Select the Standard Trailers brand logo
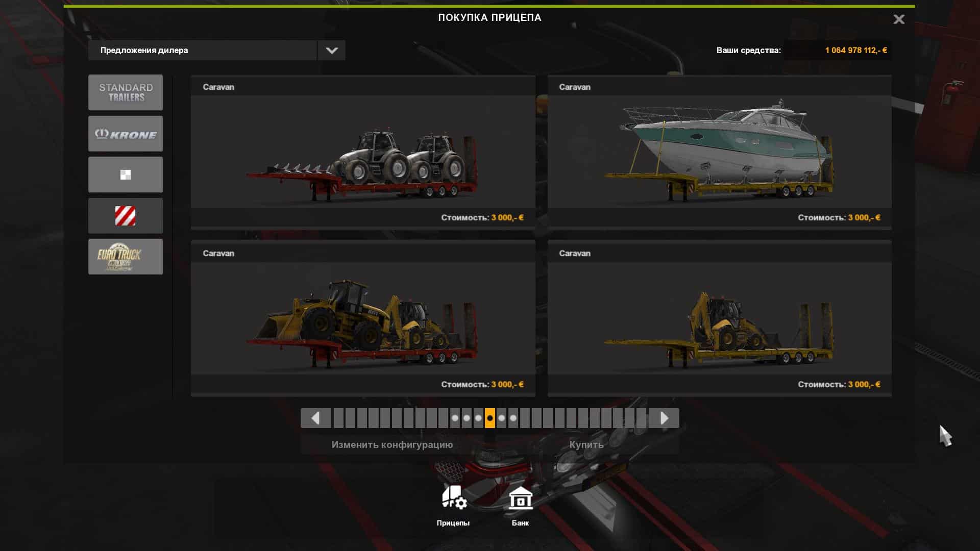The width and height of the screenshot is (980, 551). (126, 92)
